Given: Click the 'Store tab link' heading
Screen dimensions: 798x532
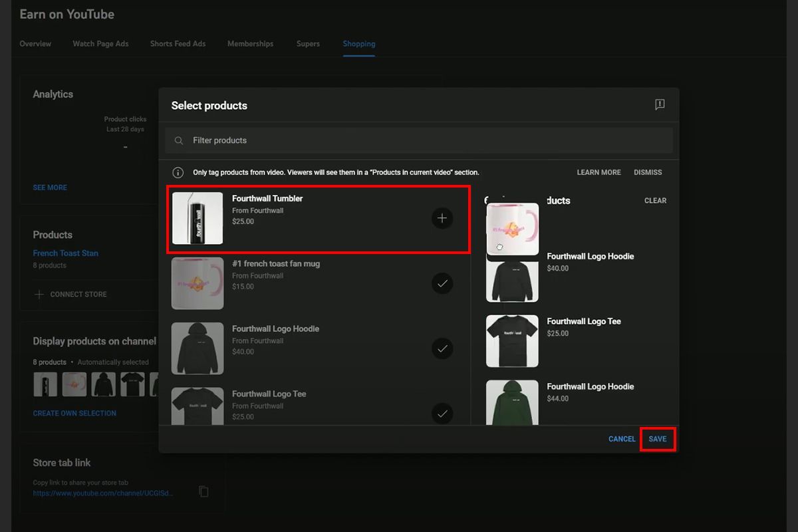Looking at the screenshot, I should [62, 463].
